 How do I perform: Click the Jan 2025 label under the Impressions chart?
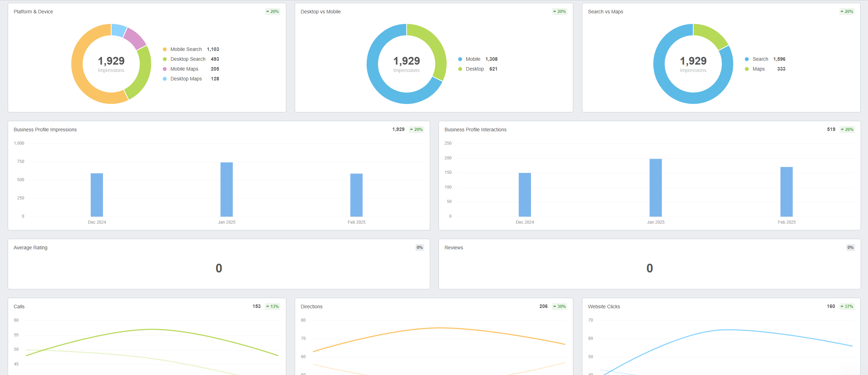point(227,222)
